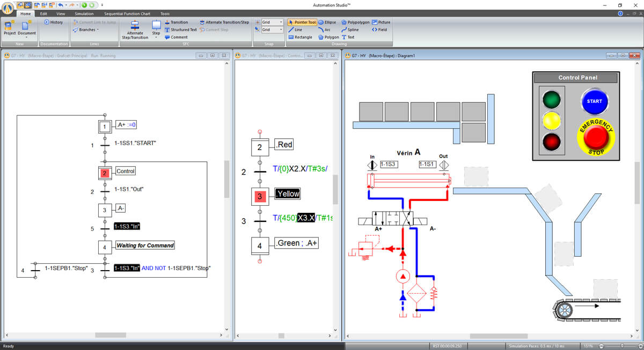Click the blue START button on Control Panel
The height and width of the screenshot is (350, 644).
coord(594,101)
